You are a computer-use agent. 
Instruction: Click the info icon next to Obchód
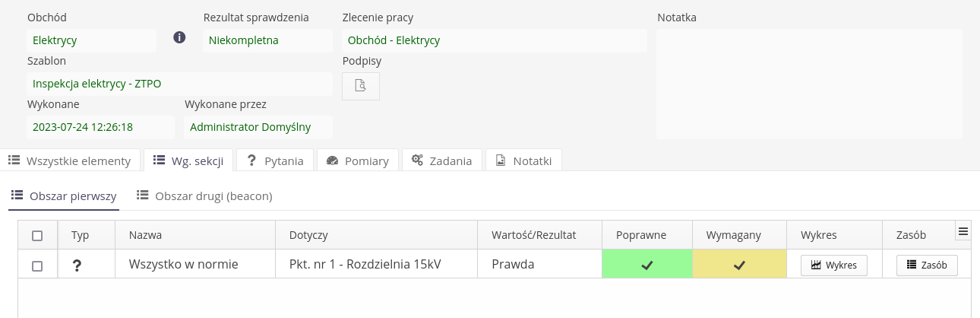click(180, 37)
